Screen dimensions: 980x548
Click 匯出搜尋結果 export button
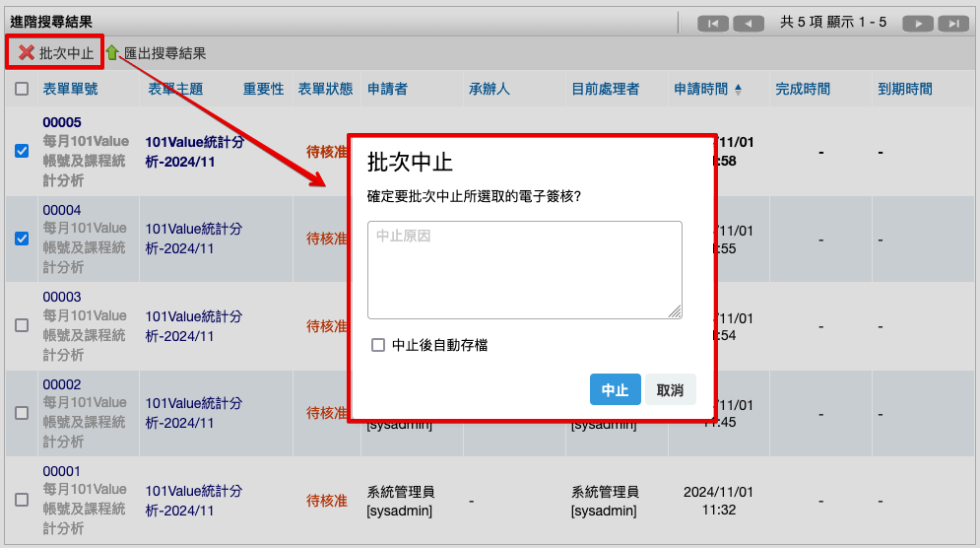(x=157, y=53)
